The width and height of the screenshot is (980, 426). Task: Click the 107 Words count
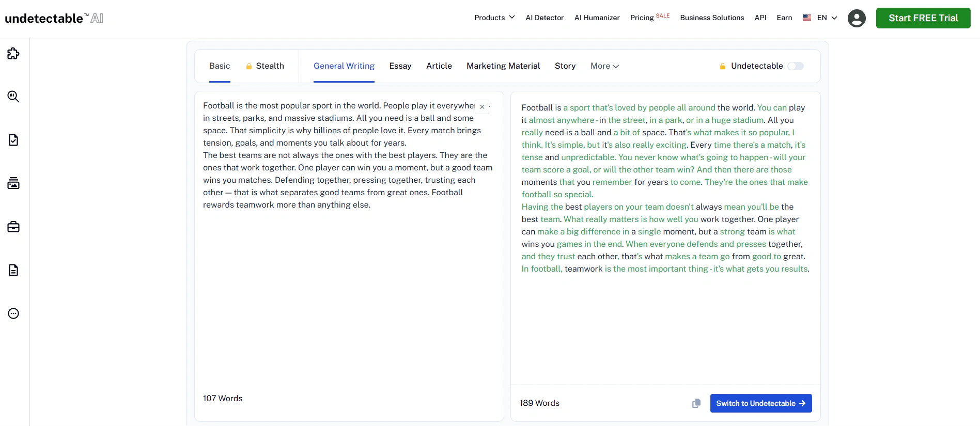click(223, 398)
